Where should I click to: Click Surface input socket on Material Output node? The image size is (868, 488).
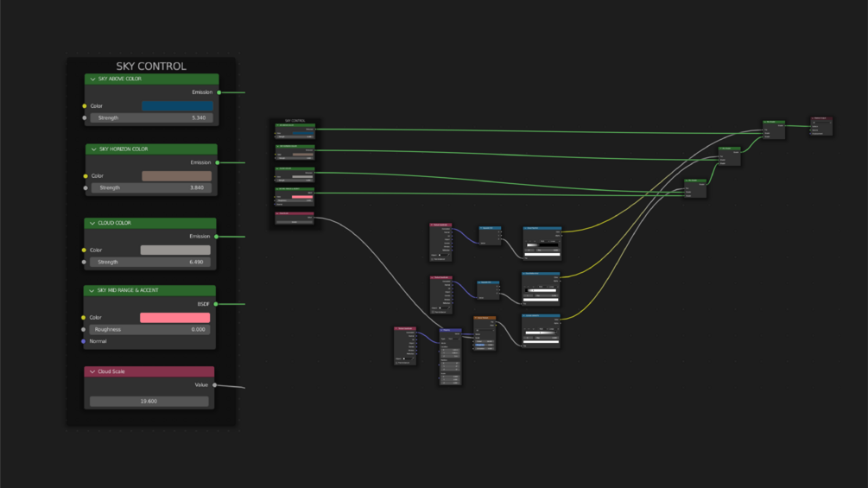(811, 127)
